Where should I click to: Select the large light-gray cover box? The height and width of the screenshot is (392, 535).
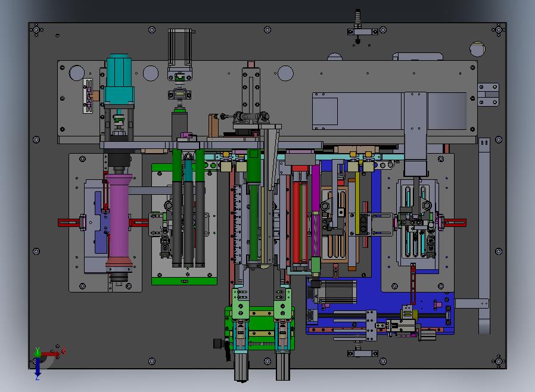389,111
